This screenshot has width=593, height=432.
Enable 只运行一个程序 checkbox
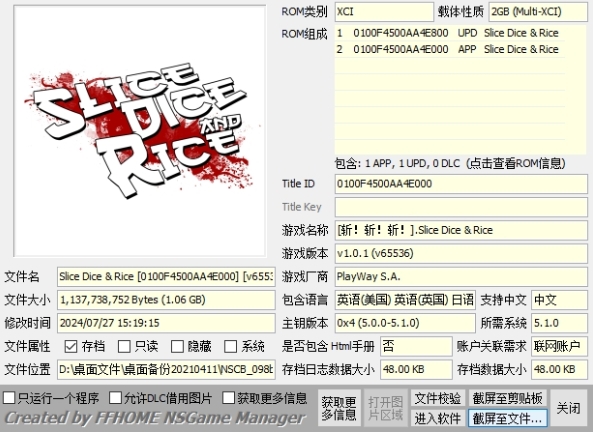[x=9, y=398]
